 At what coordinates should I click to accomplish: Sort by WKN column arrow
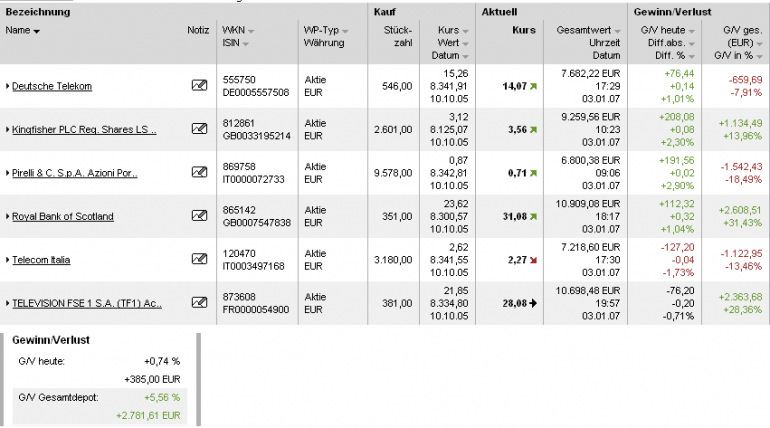251,31
